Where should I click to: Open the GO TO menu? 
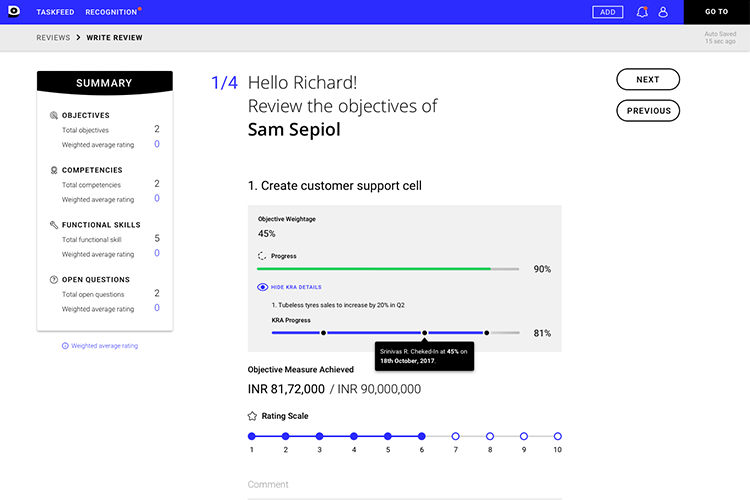click(717, 12)
